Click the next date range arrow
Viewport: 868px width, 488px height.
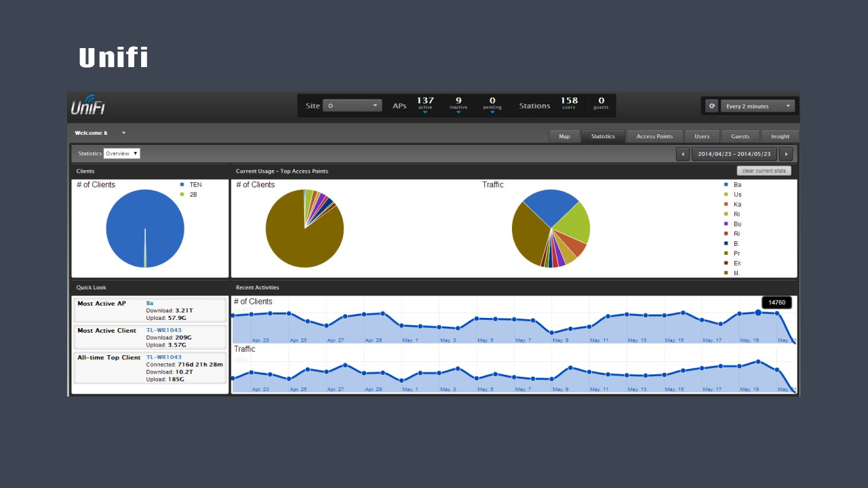(x=786, y=154)
